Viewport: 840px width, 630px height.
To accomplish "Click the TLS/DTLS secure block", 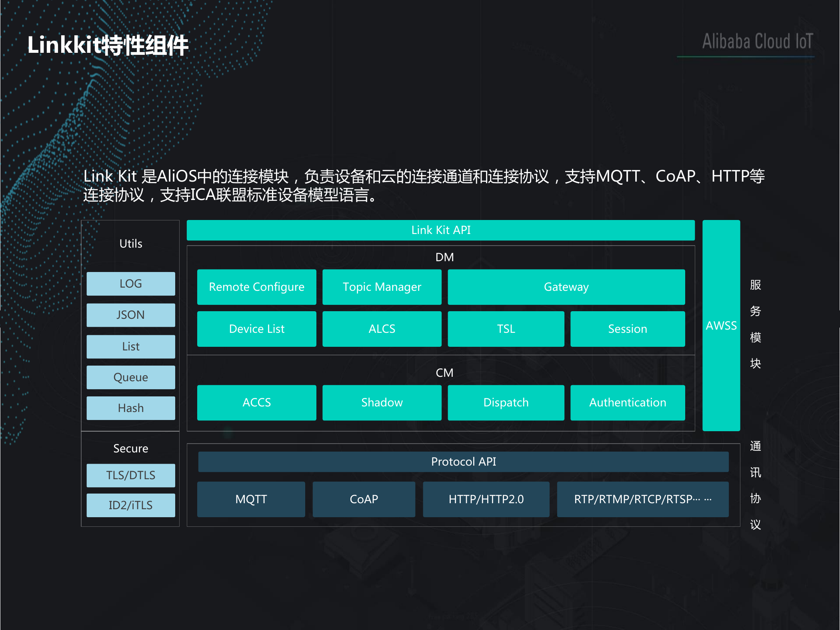I will click(131, 475).
